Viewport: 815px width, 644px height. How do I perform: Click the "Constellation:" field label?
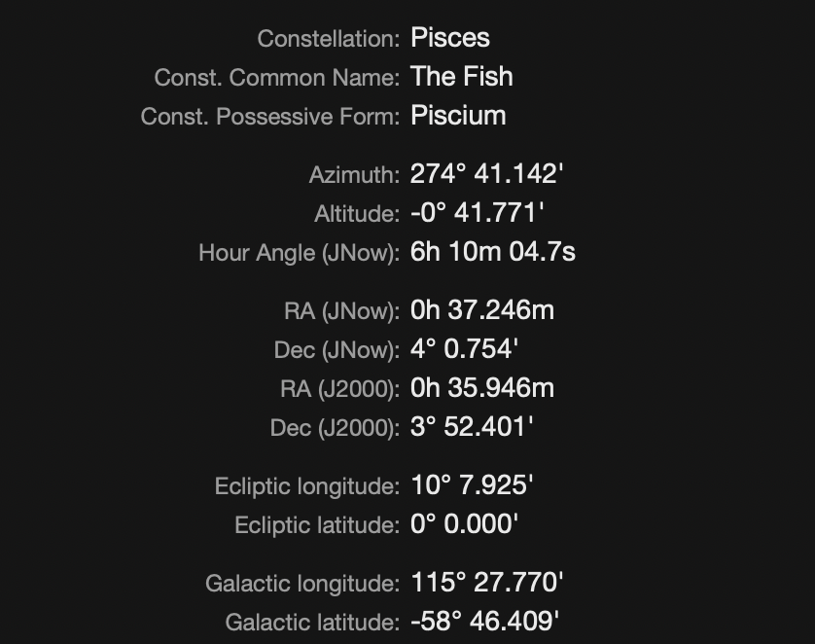pos(328,39)
